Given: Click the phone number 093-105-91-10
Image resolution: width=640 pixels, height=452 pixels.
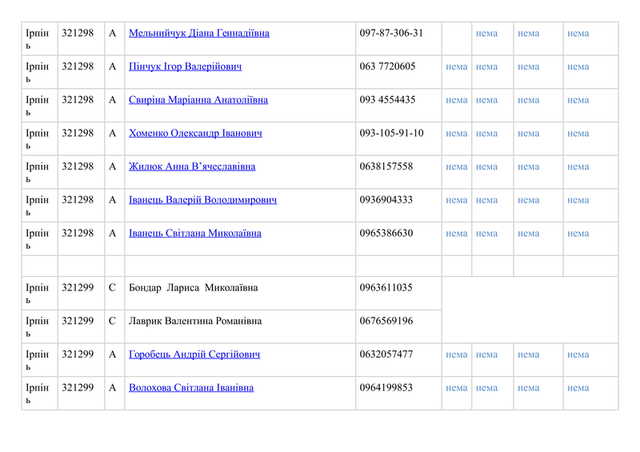Looking at the screenshot, I should pyautogui.click(x=391, y=133).
